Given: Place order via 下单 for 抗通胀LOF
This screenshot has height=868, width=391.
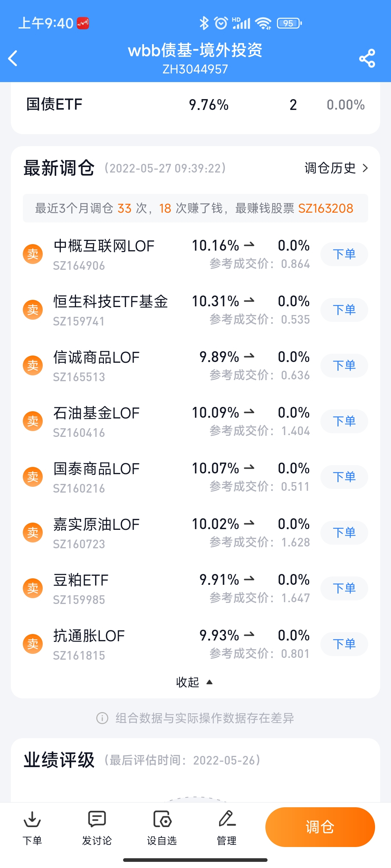Looking at the screenshot, I should click(x=344, y=644).
